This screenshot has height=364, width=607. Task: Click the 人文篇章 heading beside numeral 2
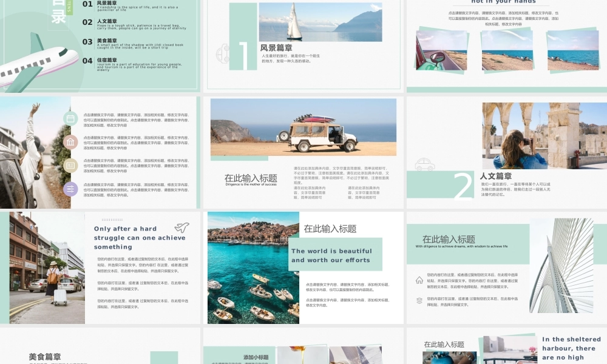click(x=496, y=176)
